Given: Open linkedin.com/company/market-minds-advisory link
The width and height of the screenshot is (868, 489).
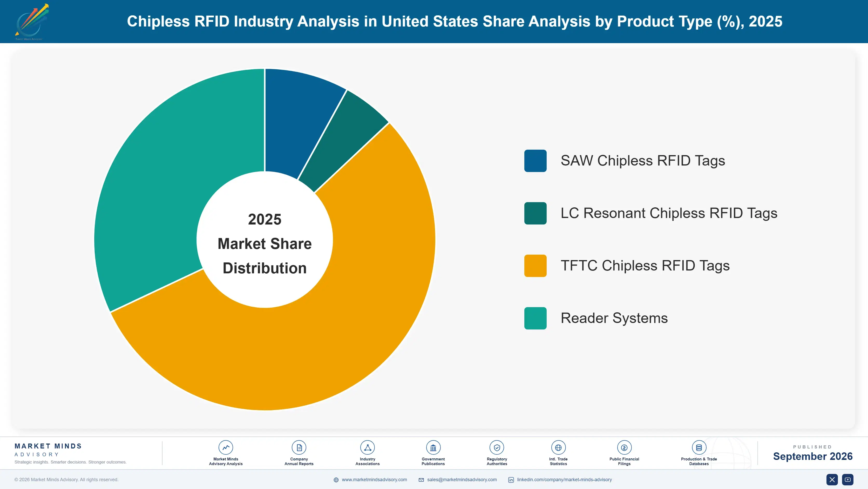Looking at the screenshot, I should (x=564, y=480).
